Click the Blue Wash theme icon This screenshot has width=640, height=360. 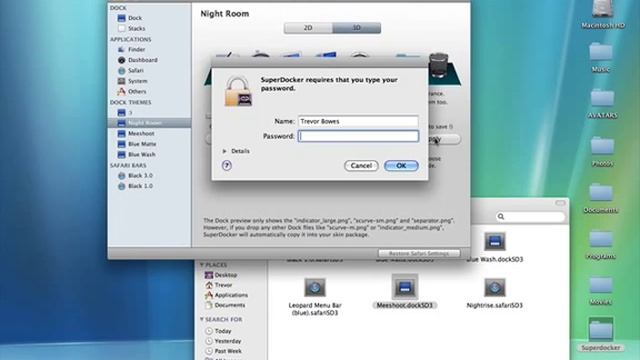121,155
